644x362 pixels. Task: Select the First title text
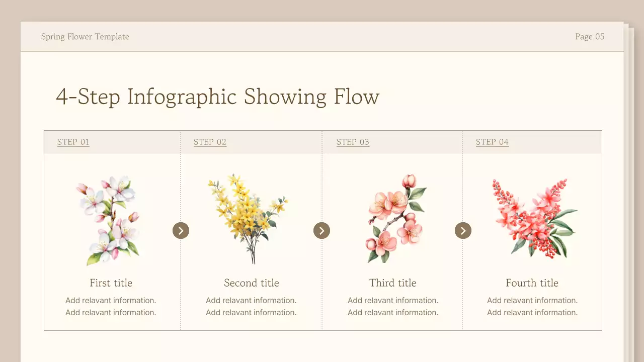coord(111,283)
